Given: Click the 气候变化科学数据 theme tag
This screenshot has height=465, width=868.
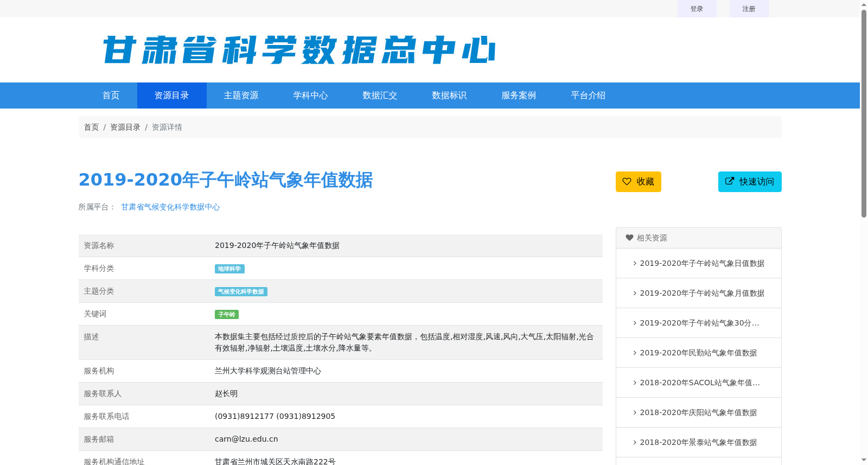Looking at the screenshot, I should pyautogui.click(x=241, y=292).
